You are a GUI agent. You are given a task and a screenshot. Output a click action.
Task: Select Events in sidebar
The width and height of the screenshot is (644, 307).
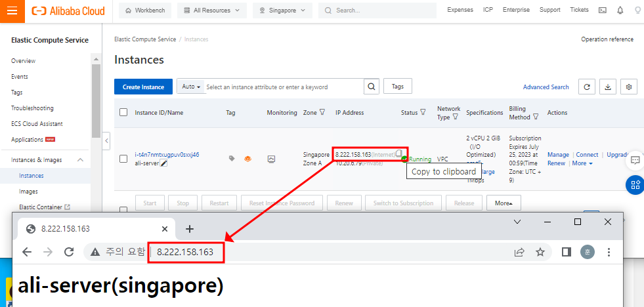[20, 76]
